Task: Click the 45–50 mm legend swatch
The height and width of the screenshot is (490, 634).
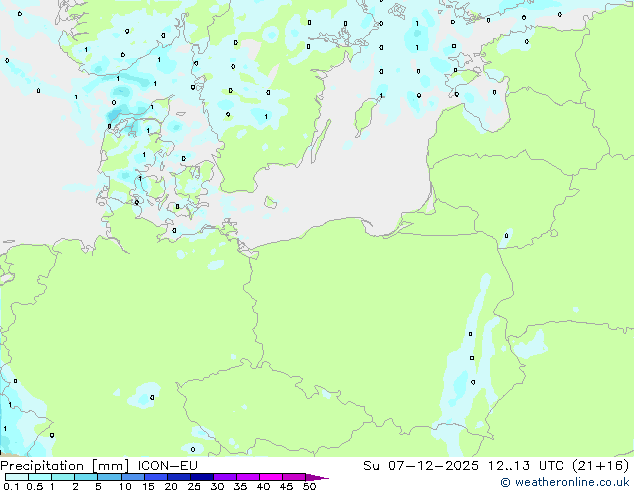Action: pos(294,477)
